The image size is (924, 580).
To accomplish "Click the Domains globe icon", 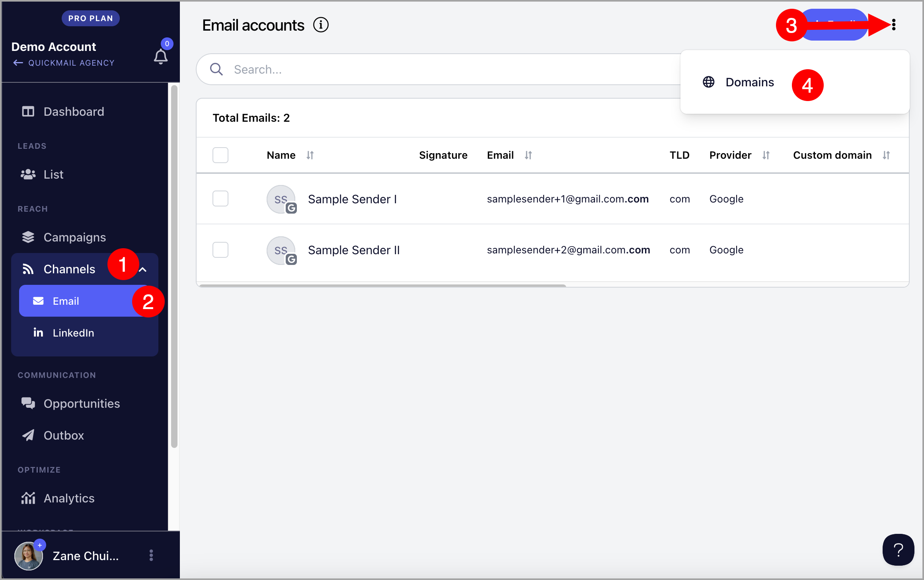I will 708,82.
